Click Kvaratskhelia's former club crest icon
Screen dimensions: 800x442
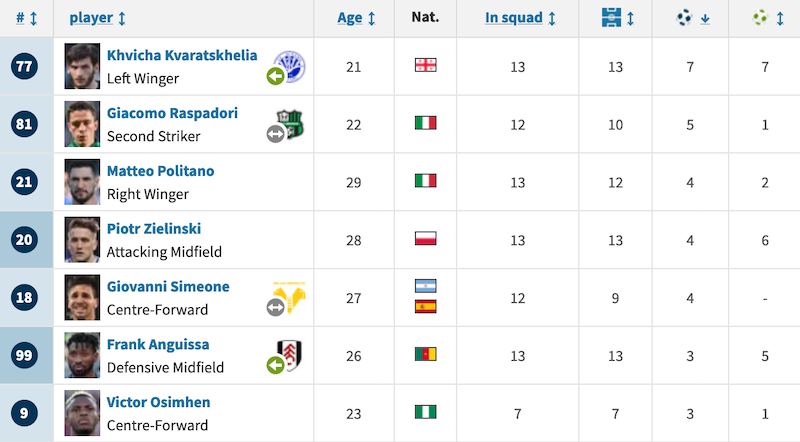(290, 65)
